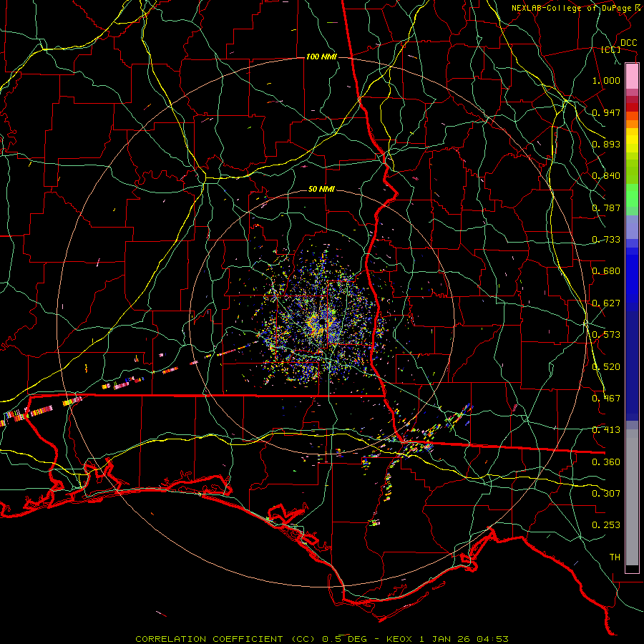Click the 0.520 legend value
This screenshot has height=644, width=644.
point(606,367)
